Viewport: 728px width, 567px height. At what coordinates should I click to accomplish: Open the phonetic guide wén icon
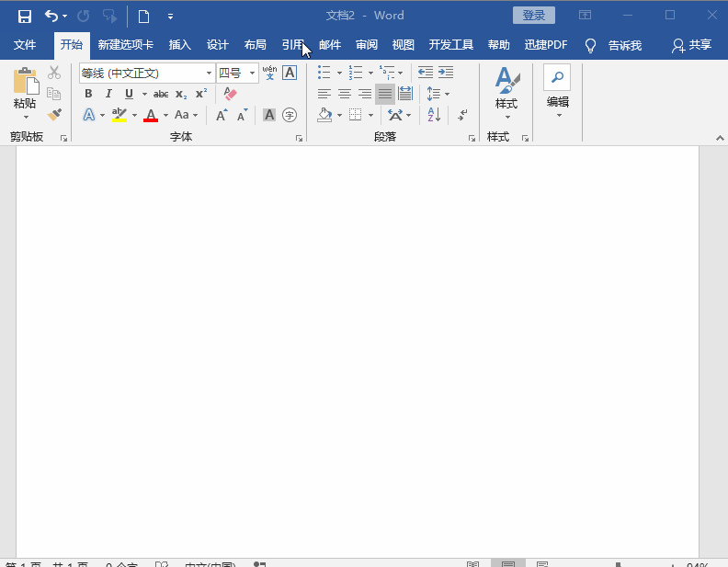[269, 73]
